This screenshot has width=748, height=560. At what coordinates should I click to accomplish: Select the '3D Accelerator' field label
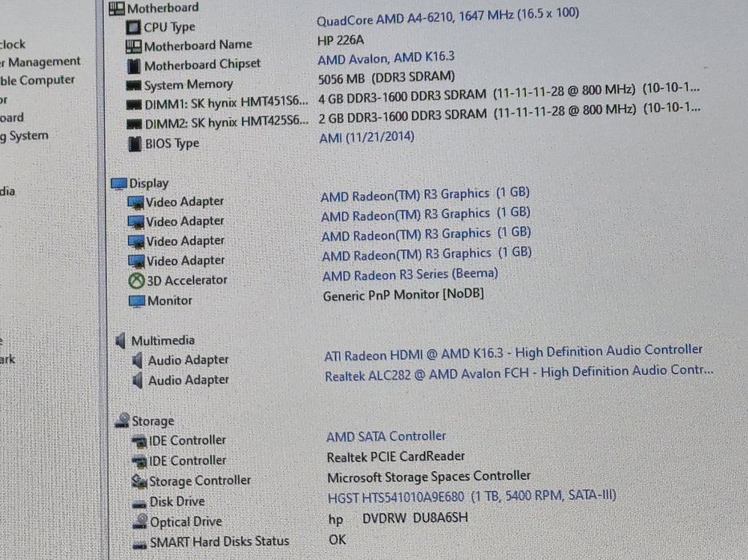[187, 280]
